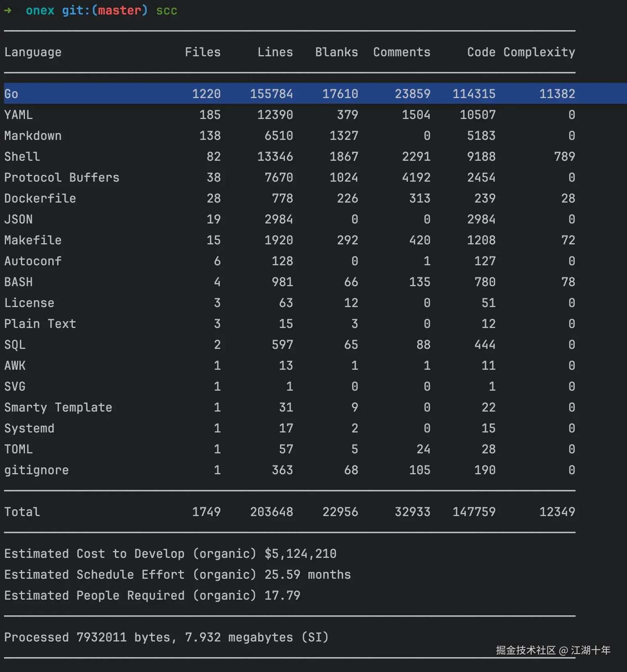Screen dimensions: 627x672
Task: Click the onex directory name in prompt
Action: coord(40,10)
